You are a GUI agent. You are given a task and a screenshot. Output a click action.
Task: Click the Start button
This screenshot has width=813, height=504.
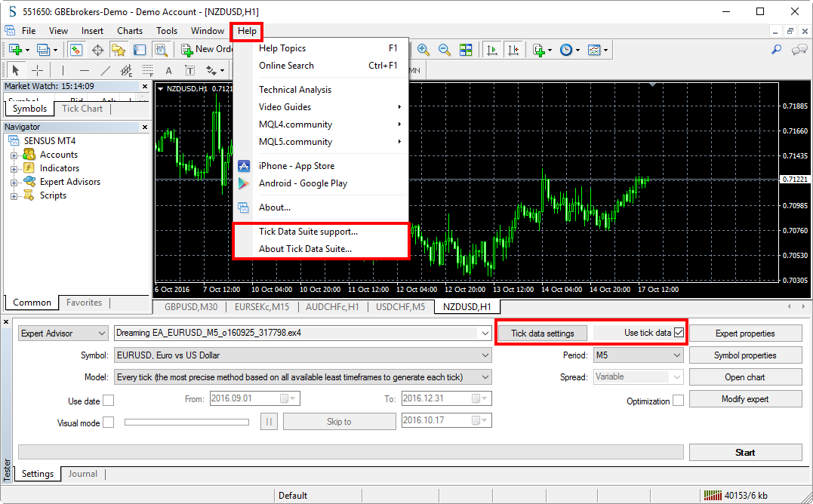pyautogui.click(x=745, y=452)
